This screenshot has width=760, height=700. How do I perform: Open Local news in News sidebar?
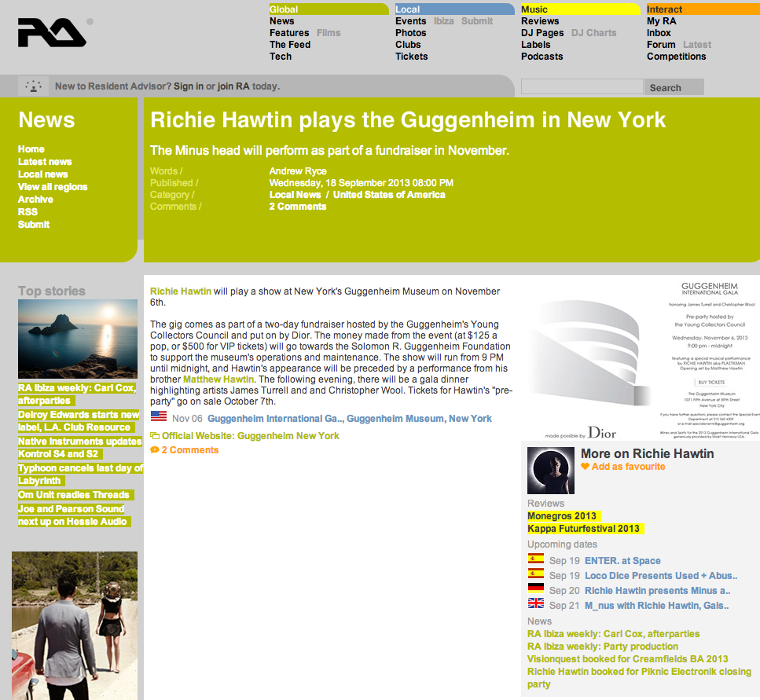pyautogui.click(x=42, y=174)
